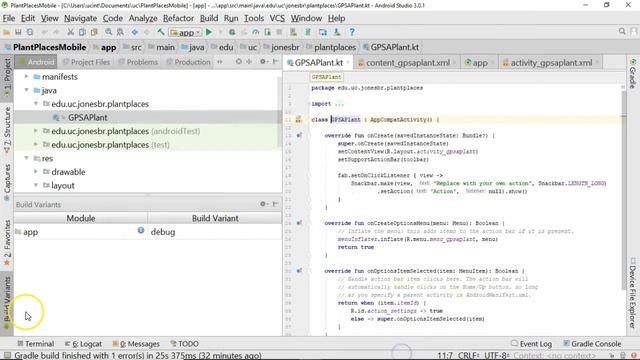The height and width of the screenshot is (360, 640).
Task: Toggle the Terminal tool window
Action: click(36, 344)
